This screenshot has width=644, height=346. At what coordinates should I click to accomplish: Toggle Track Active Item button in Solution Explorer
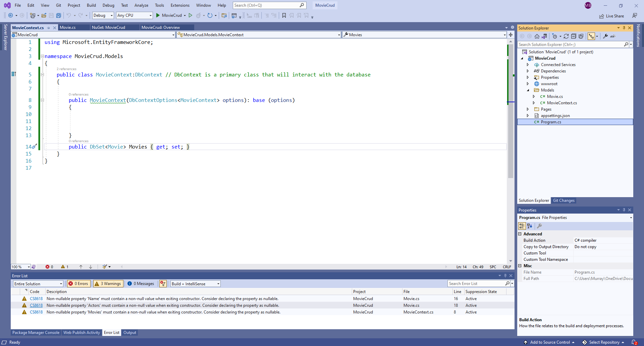tap(591, 36)
